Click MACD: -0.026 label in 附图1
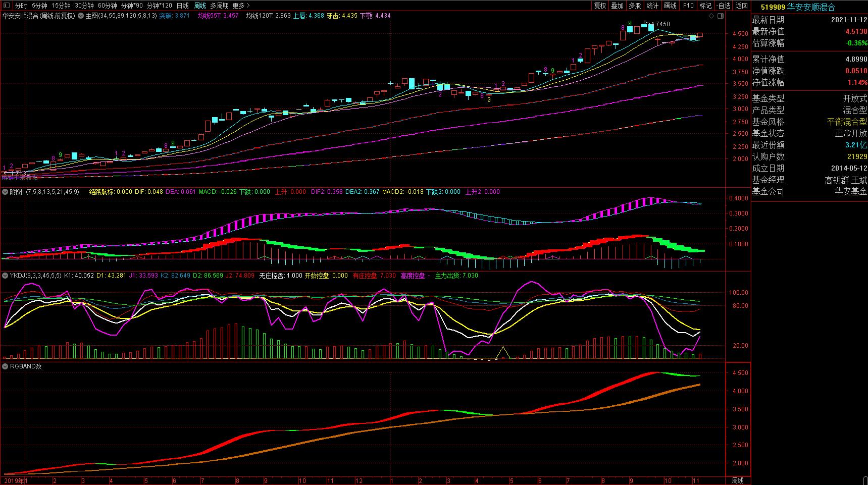The image size is (868, 485). pyautogui.click(x=218, y=192)
